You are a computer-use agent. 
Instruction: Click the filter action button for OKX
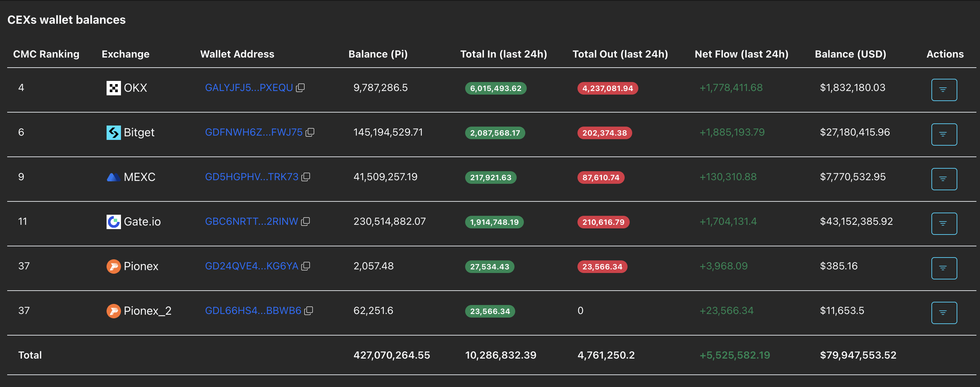pyautogui.click(x=944, y=90)
